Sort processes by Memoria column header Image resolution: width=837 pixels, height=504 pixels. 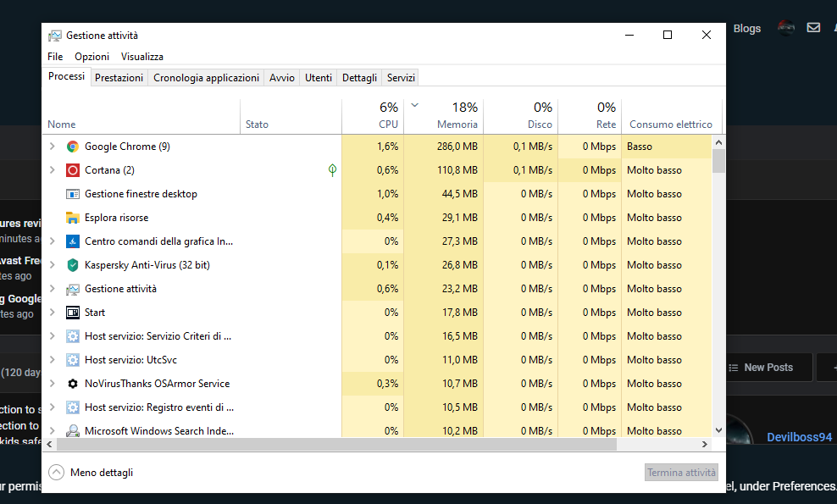pyautogui.click(x=457, y=124)
